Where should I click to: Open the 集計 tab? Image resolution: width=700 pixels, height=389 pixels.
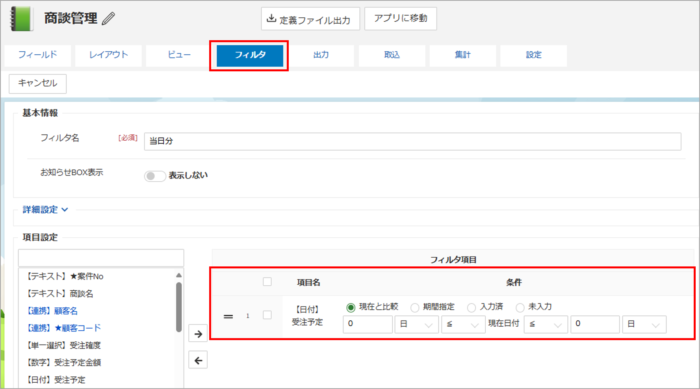point(462,55)
